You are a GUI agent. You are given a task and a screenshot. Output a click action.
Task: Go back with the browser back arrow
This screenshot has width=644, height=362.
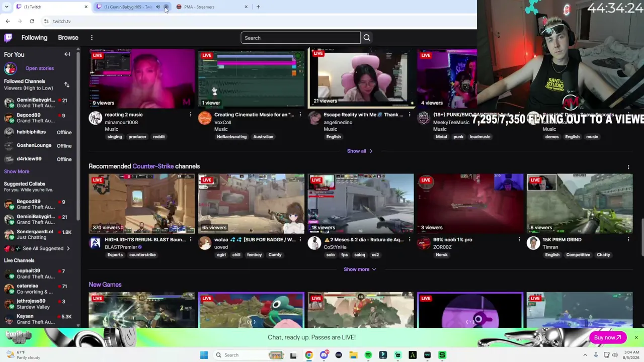tap(8, 21)
